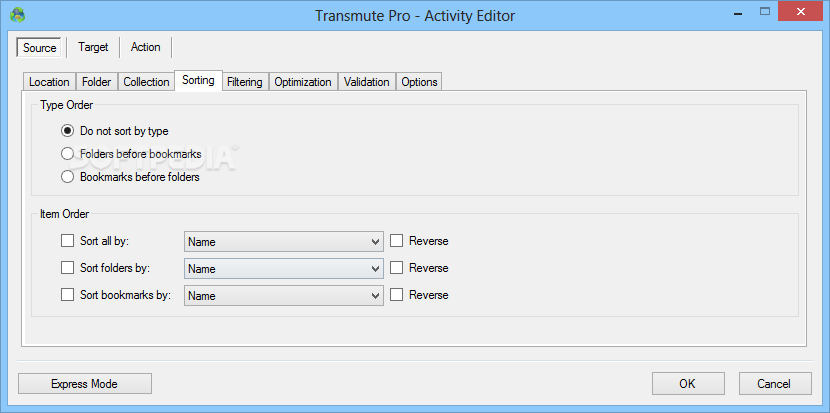Tick the 'Sort folders by' checkbox
Screen dimensions: 830x413
tap(67, 268)
